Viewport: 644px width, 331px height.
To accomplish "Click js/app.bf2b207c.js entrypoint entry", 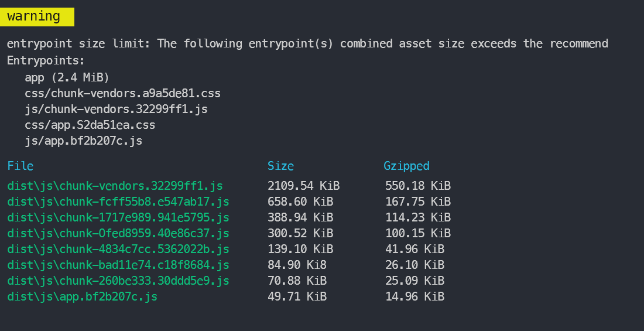I will pos(83,141).
